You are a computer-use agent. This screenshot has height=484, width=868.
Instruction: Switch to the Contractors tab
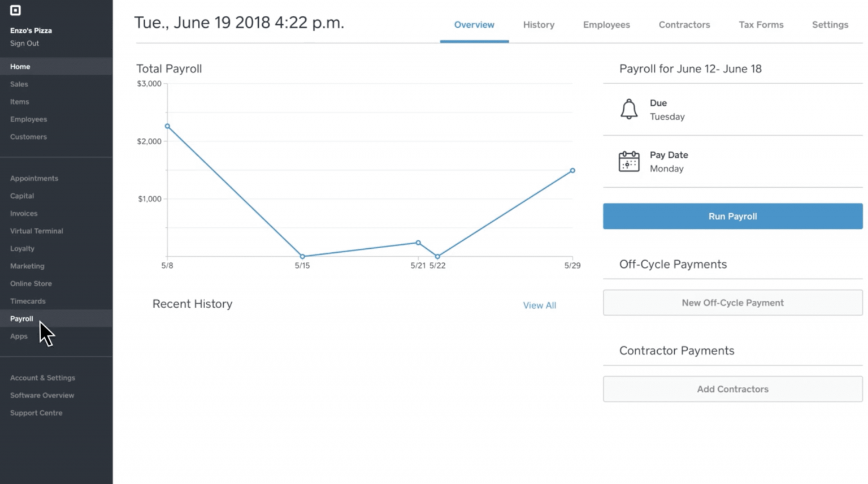[684, 25]
